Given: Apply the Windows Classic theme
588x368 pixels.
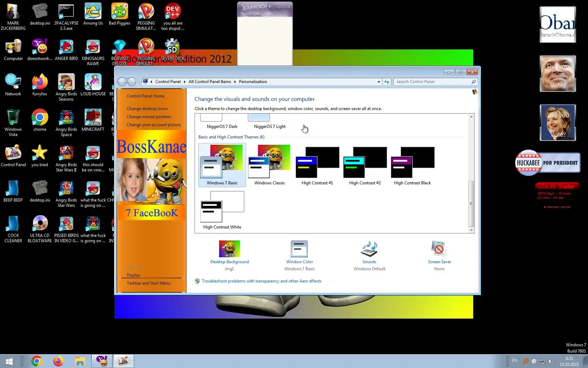Looking at the screenshot, I should pyautogui.click(x=269, y=165).
